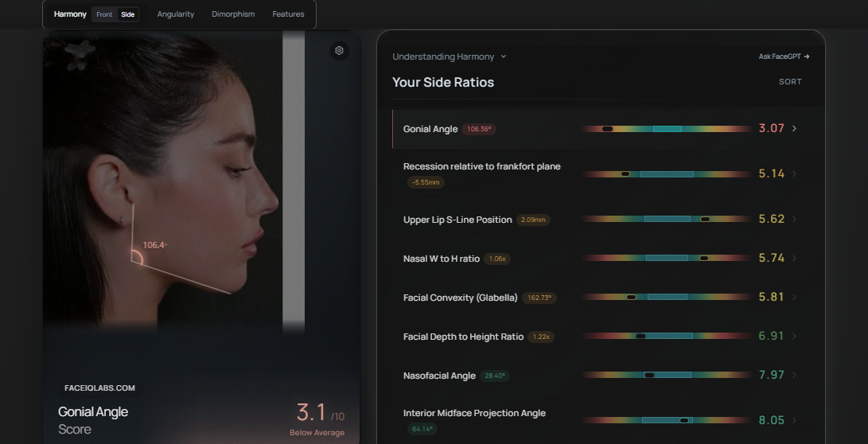
Task: Click the Nasofacial Angle row arrow
Action: [794, 375]
